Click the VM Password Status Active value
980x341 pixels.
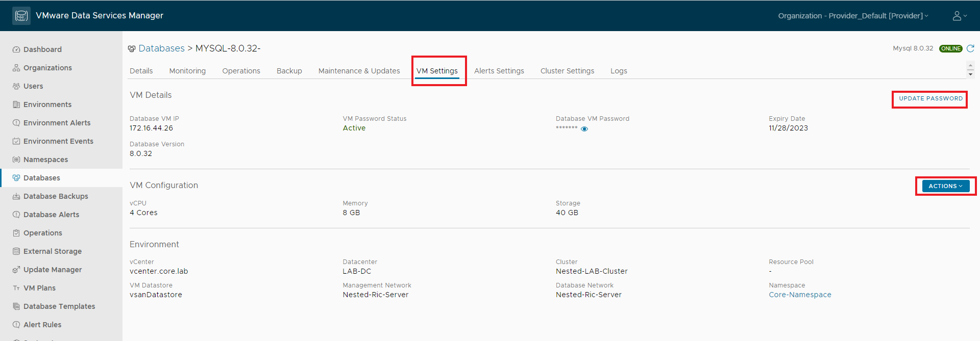(354, 128)
